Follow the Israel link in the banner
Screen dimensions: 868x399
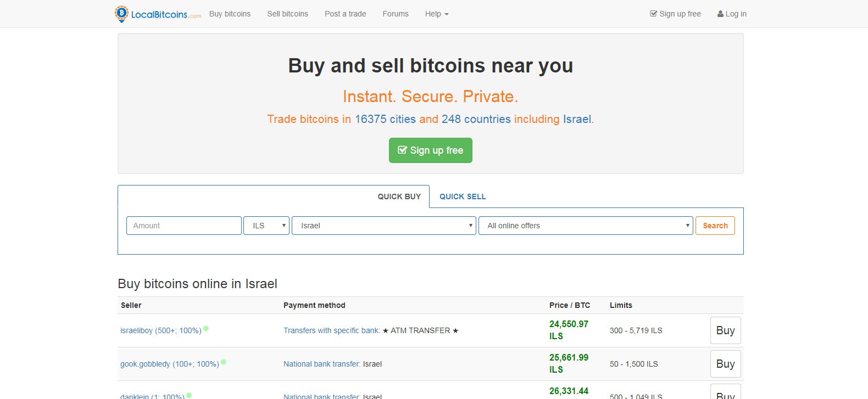(x=577, y=119)
